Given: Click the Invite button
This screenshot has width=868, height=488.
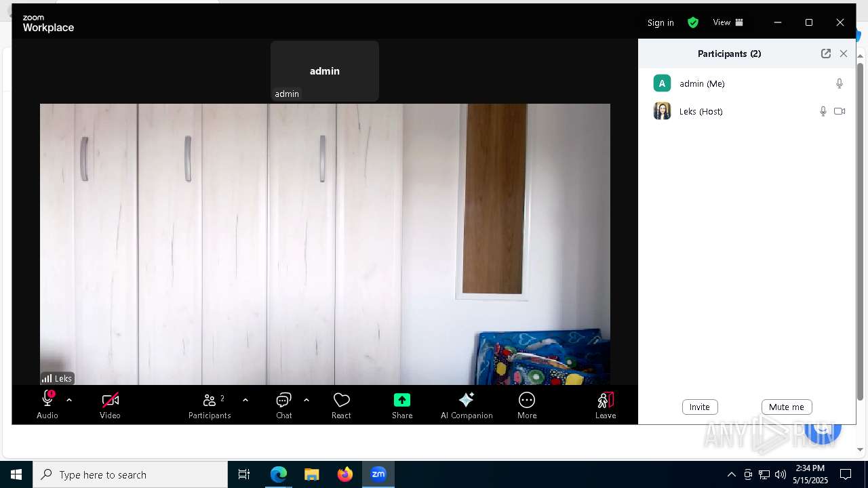Looking at the screenshot, I should point(700,407).
